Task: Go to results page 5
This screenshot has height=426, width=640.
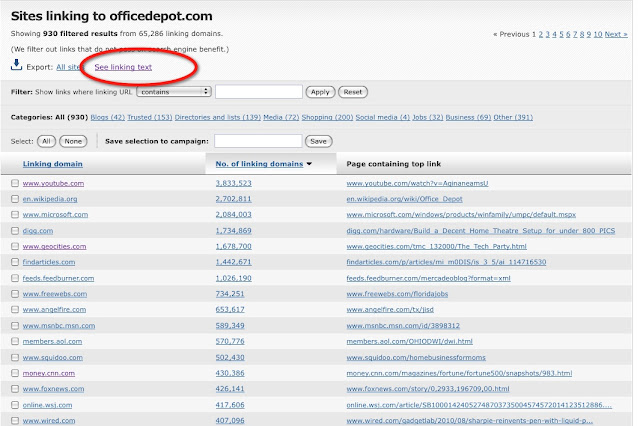Action: (561, 34)
